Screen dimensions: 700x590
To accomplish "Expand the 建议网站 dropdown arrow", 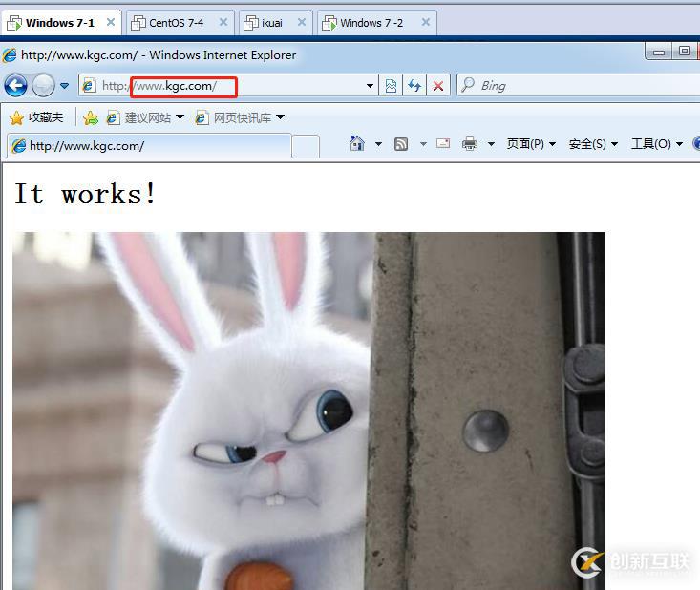I will 180,116.
